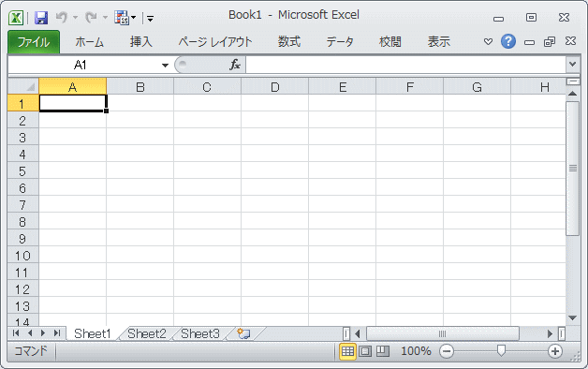
Task: Click the vertical split box above scrollbar
Action: 573,81
